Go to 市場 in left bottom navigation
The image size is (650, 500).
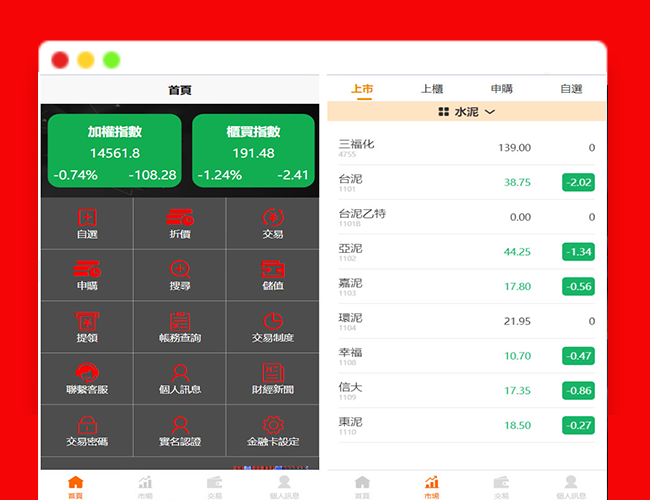click(145, 487)
